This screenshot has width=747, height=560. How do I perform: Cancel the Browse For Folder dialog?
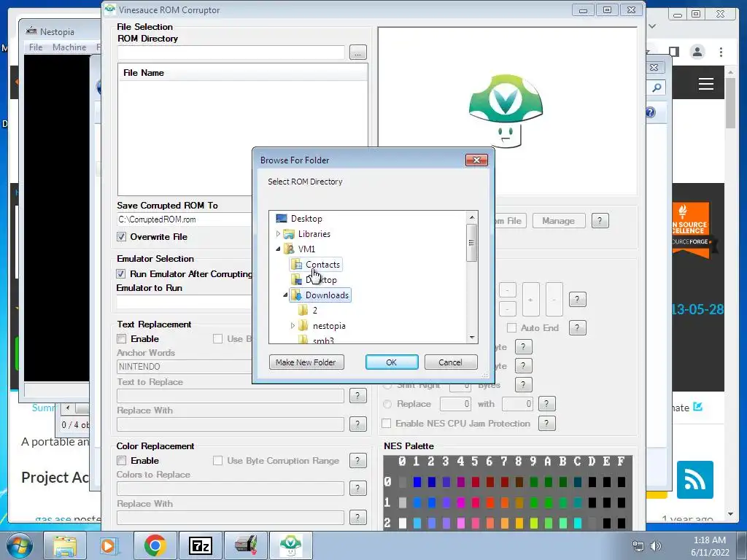coord(450,362)
